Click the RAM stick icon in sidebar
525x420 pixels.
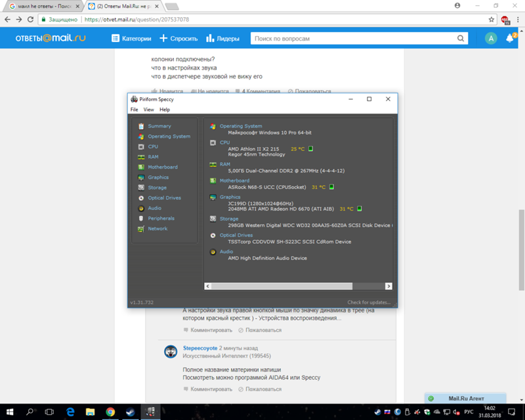141,157
